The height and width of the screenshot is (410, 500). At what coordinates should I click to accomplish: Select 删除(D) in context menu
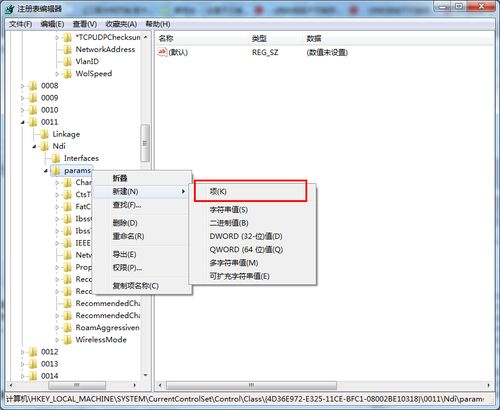pos(142,223)
